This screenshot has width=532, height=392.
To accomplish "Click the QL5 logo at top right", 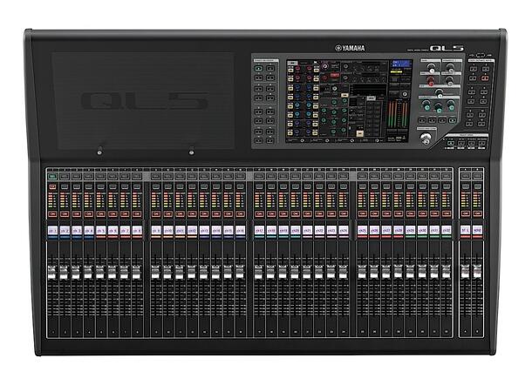I will [447, 49].
